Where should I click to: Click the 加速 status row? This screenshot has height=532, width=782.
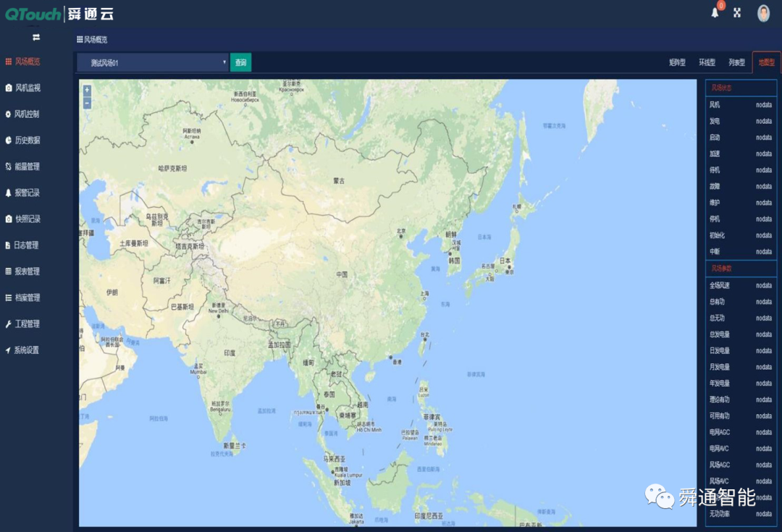(x=741, y=153)
